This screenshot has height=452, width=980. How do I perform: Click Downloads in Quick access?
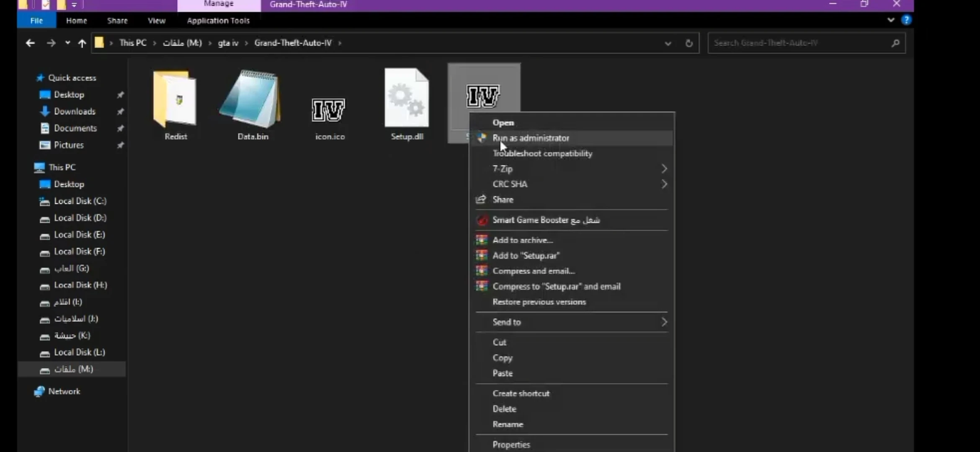(75, 111)
